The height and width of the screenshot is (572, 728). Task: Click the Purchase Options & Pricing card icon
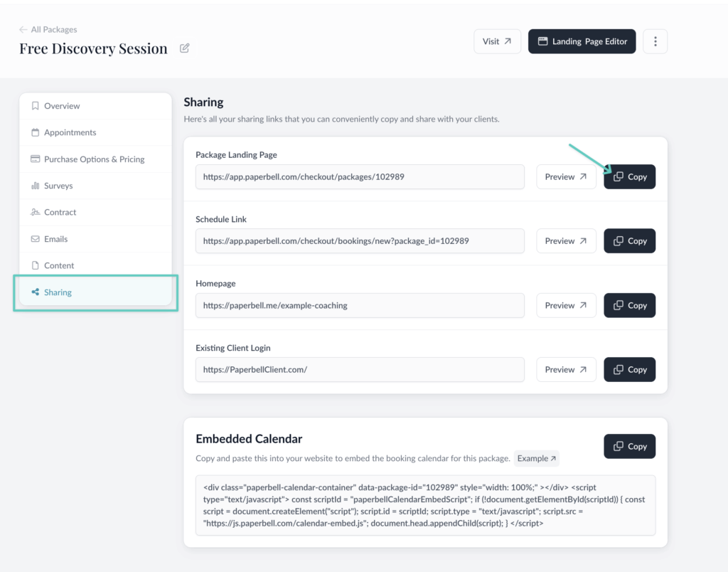click(x=35, y=159)
